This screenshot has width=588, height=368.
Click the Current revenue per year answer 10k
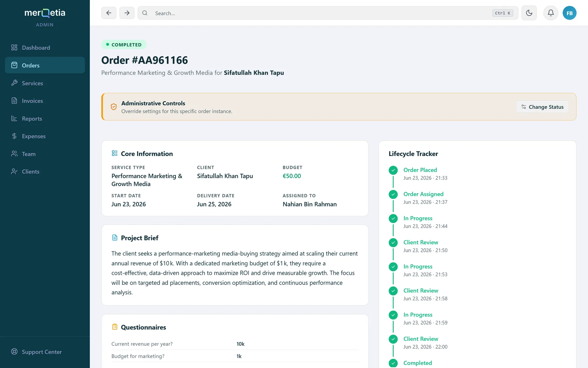240,344
